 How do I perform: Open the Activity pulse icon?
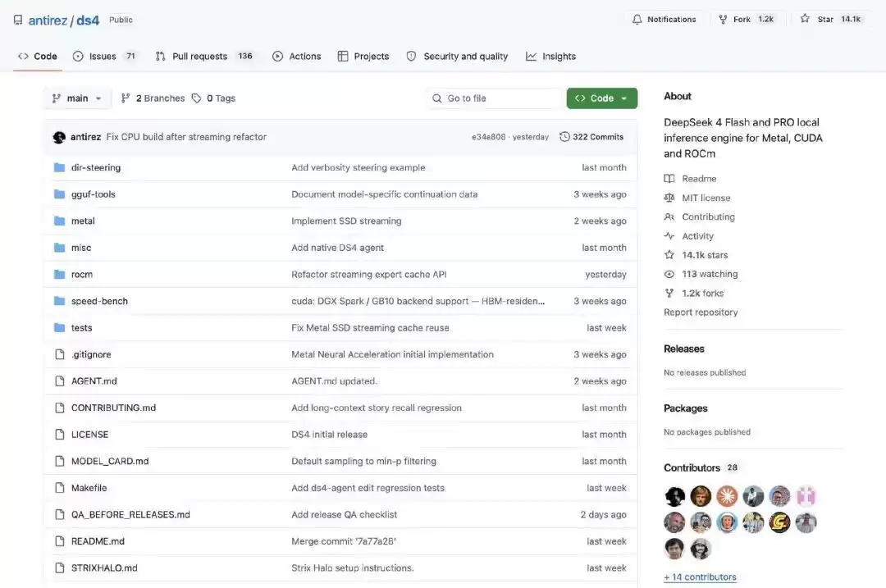pos(669,236)
